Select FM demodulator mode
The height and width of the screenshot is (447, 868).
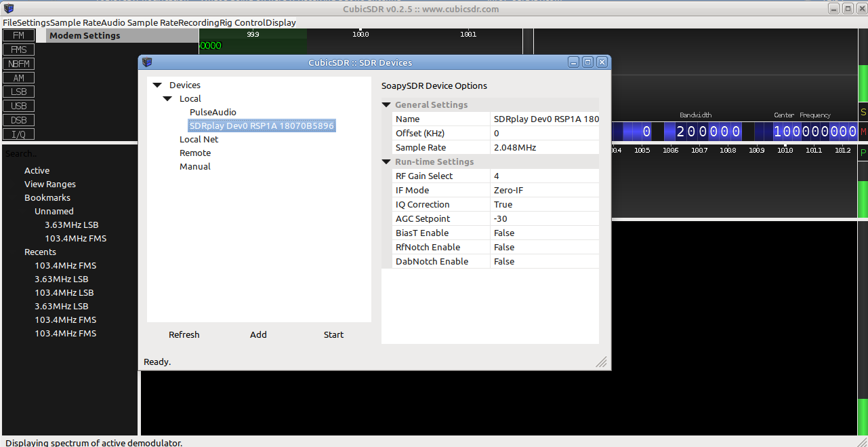(x=18, y=35)
